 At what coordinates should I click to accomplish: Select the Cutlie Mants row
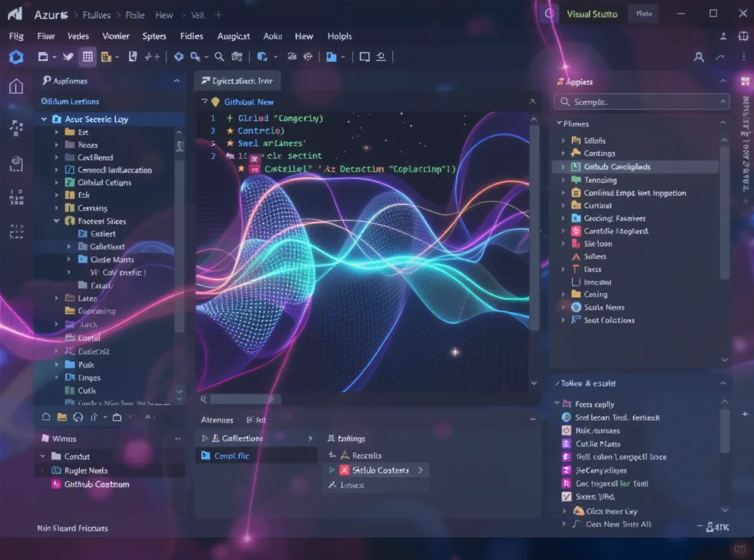point(598,444)
